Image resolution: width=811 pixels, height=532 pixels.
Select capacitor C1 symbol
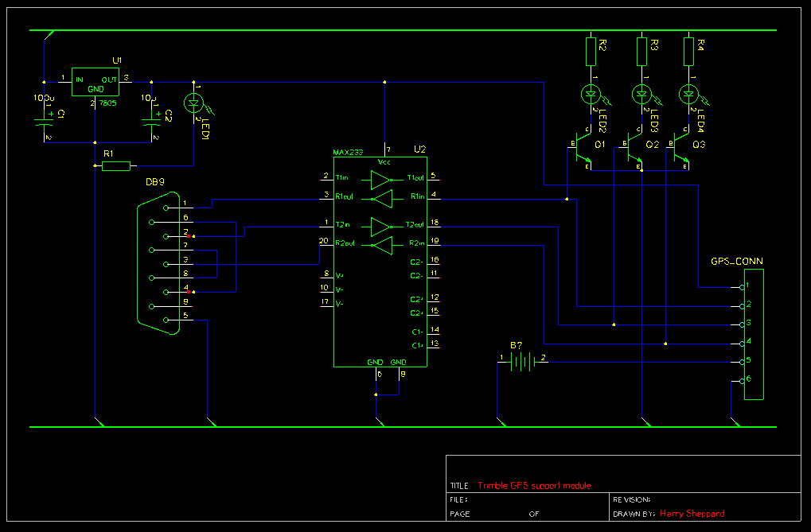44,122
